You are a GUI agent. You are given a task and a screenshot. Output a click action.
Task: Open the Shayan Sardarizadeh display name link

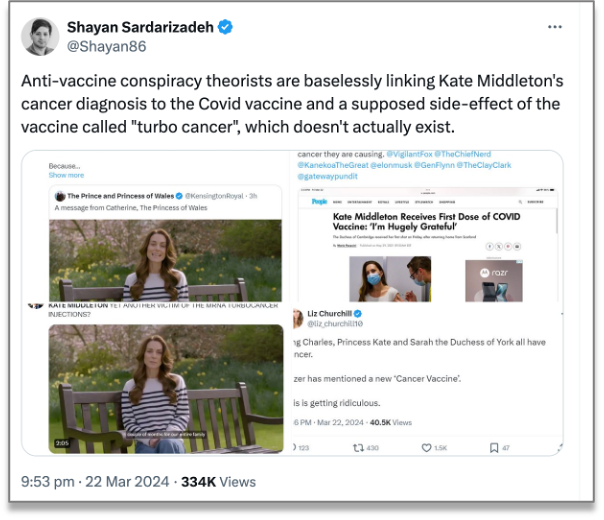(140, 27)
